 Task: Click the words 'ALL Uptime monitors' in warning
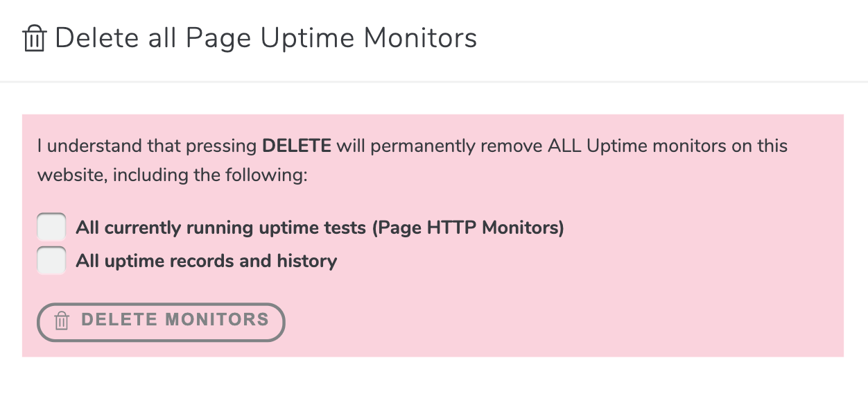(636, 146)
